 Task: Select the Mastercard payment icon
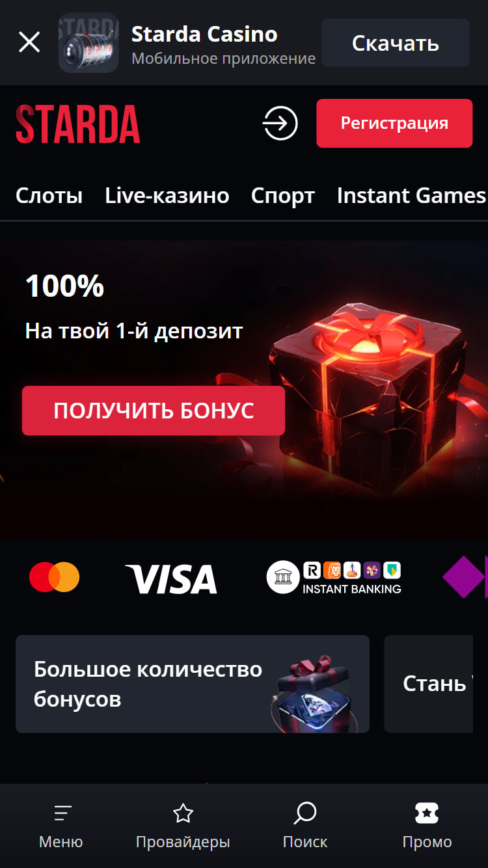click(55, 577)
